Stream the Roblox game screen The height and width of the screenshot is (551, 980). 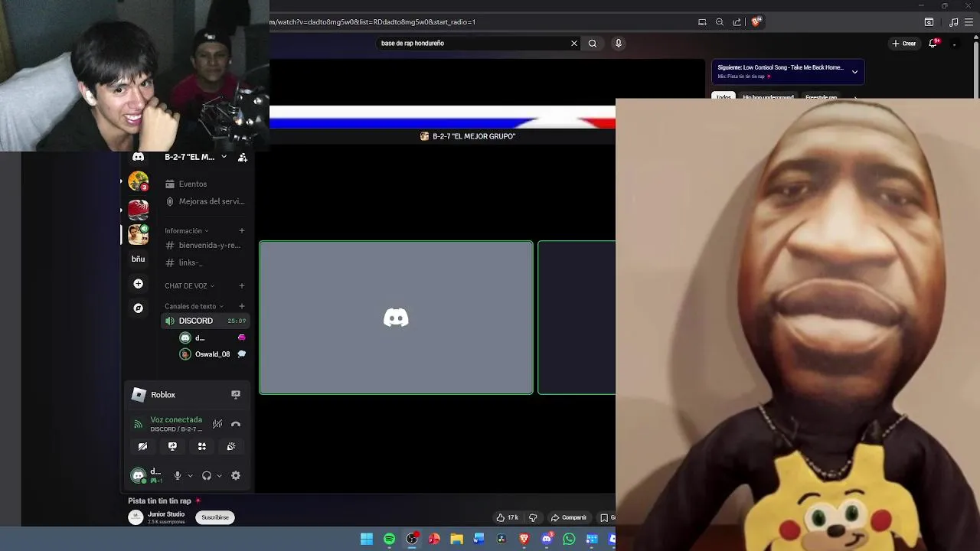click(x=236, y=395)
